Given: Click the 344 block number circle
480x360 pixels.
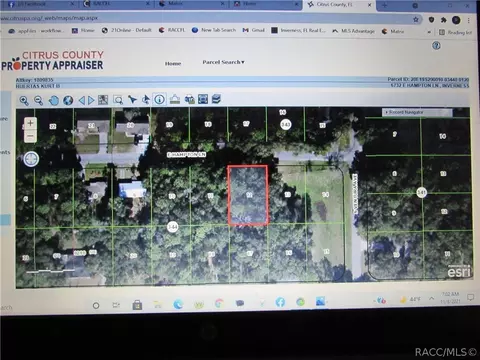Looking at the screenshot, I should [172, 227].
